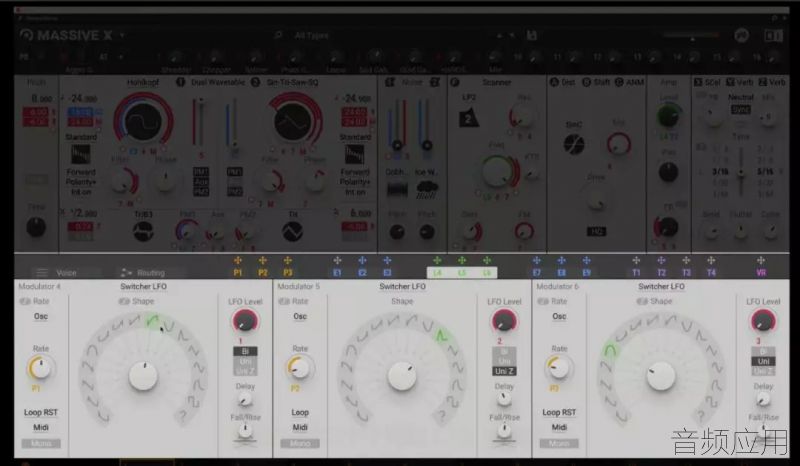Select the highlighted green shape in Modulator 6
The image size is (800, 466).
point(610,351)
